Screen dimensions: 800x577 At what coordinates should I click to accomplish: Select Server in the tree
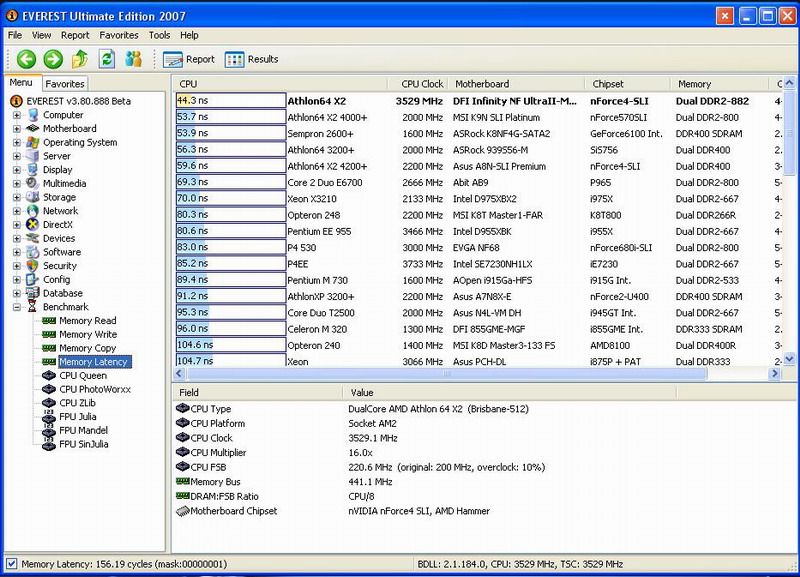click(57, 156)
